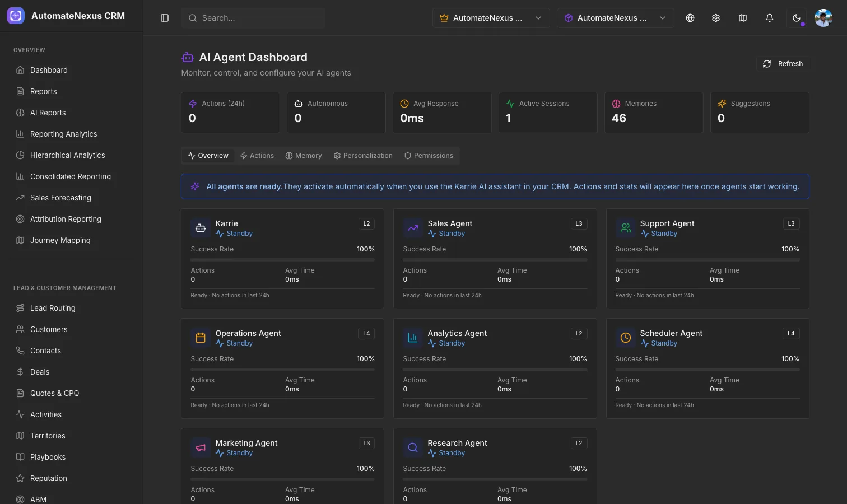
Task: Click the Support Agent people icon
Action: tap(626, 228)
